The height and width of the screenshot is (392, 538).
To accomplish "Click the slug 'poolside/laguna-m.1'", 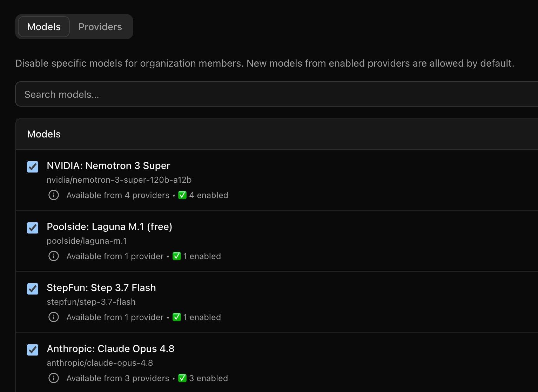I will pos(87,241).
